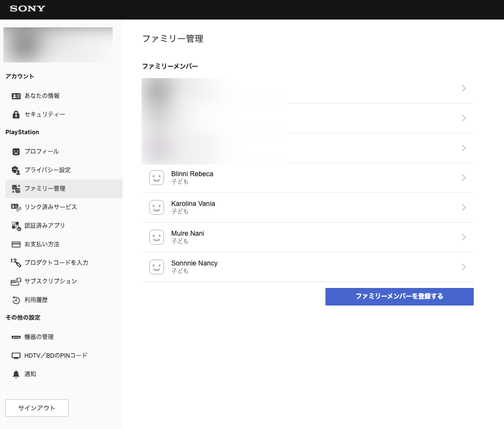
Task: Click the セキュリティー padlock icon
Action: click(16, 115)
